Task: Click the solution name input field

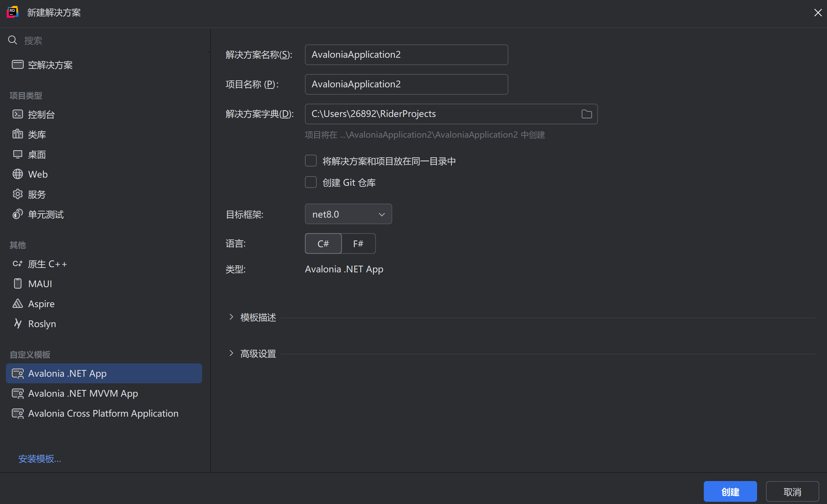Action: click(x=406, y=55)
